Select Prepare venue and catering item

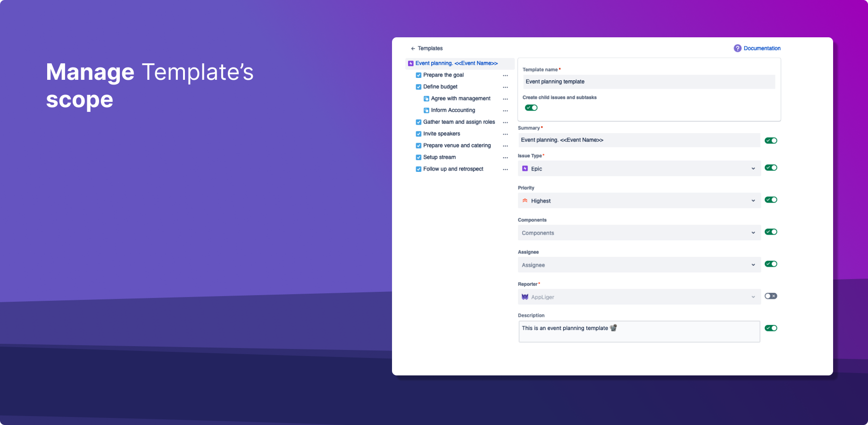(x=457, y=146)
